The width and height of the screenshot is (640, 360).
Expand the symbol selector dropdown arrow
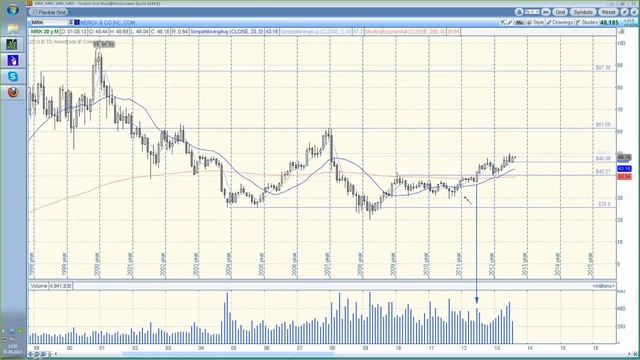coord(71,22)
